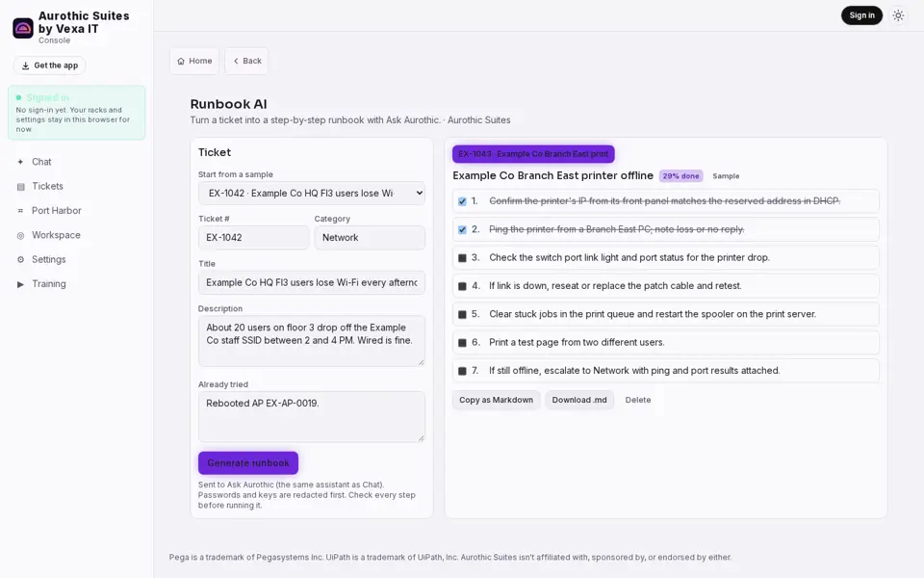Open Training from the sidebar

(77, 283)
